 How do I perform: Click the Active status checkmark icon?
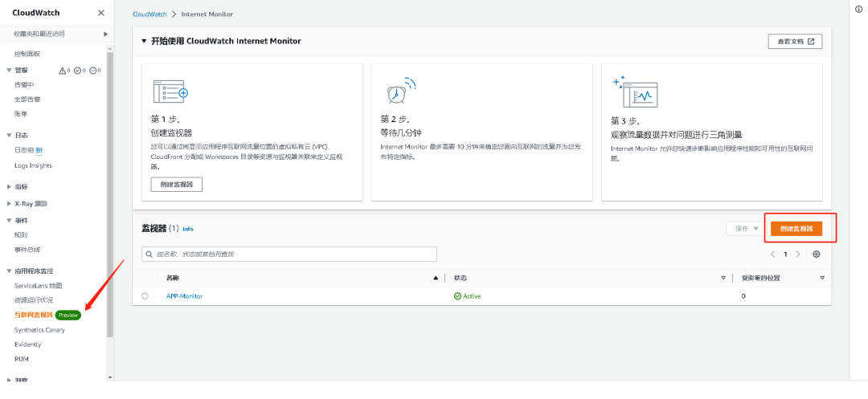pyautogui.click(x=457, y=296)
